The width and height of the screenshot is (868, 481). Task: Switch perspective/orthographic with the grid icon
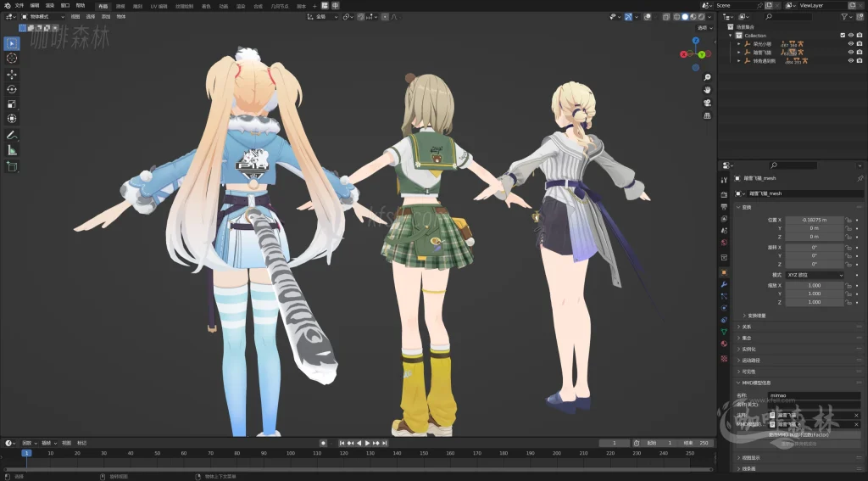pos(707,116)
